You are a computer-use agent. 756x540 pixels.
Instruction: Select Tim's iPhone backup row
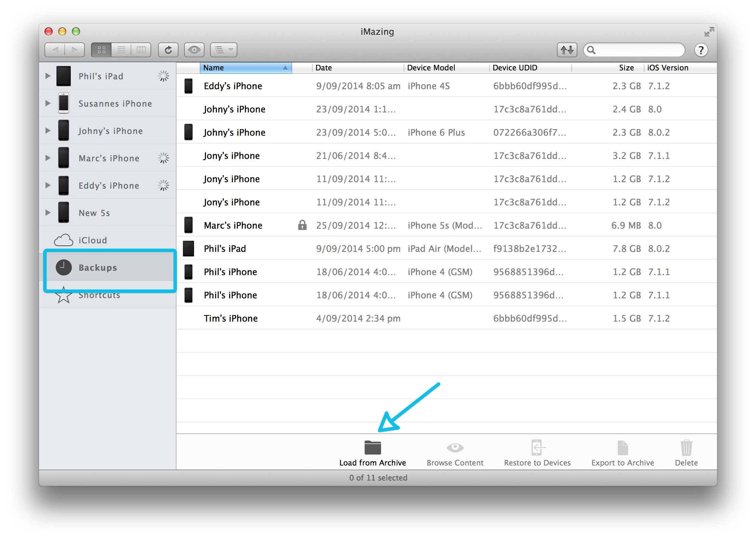(x=446, y=318)
